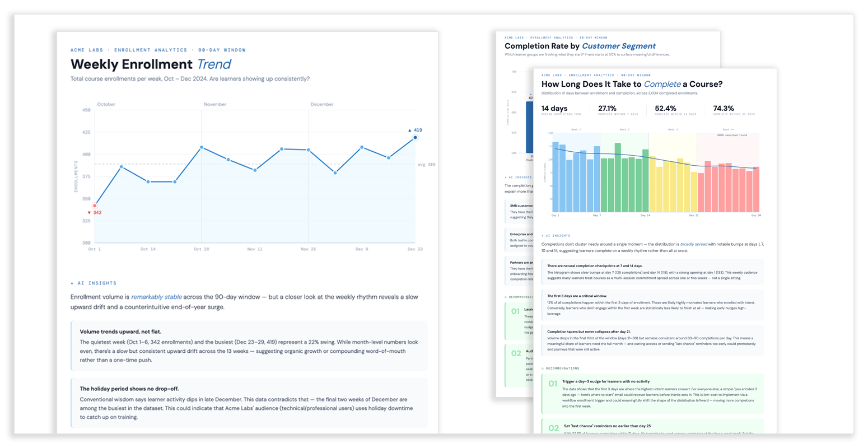The image size is (868, 448).
Task: Click the smoothed trend legend line marker
Action: point(721,135)
